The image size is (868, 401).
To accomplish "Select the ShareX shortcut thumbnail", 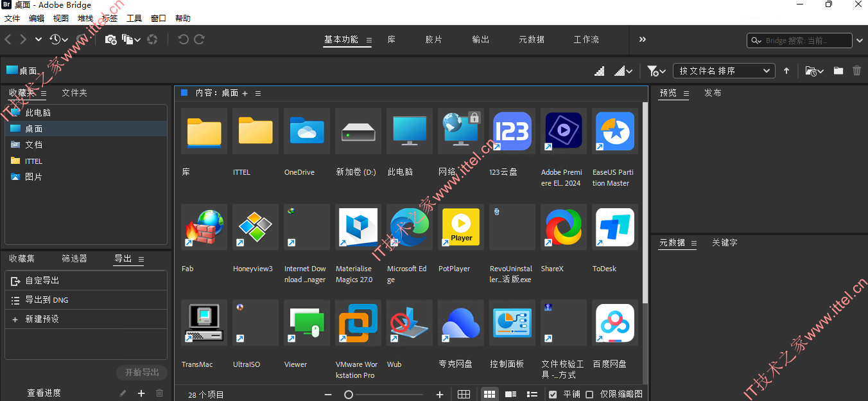I will 564,227.
